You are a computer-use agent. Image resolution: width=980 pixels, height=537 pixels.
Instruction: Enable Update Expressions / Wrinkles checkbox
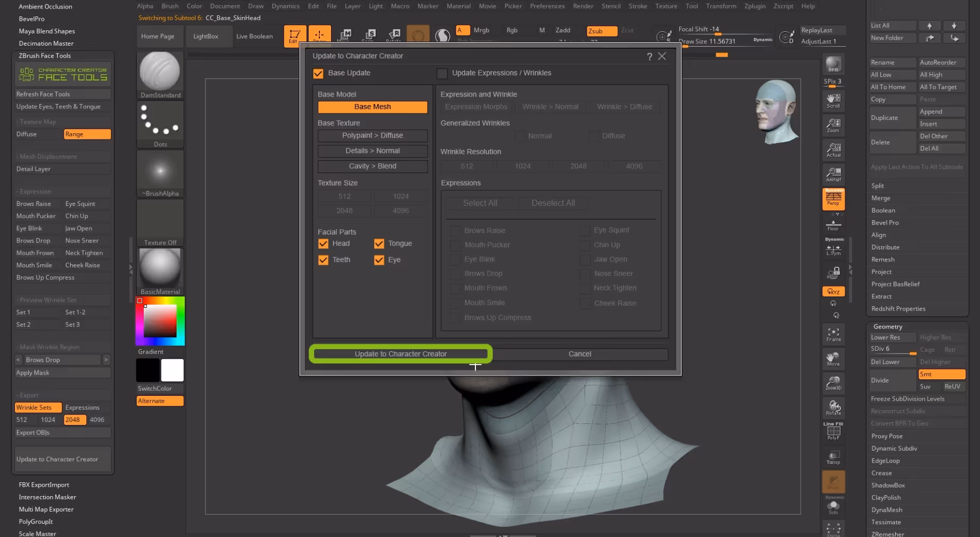[442, 73]
